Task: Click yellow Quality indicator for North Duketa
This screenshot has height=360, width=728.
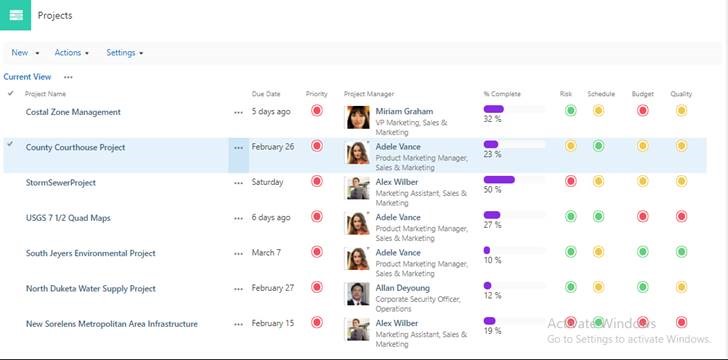Action: 682,287
